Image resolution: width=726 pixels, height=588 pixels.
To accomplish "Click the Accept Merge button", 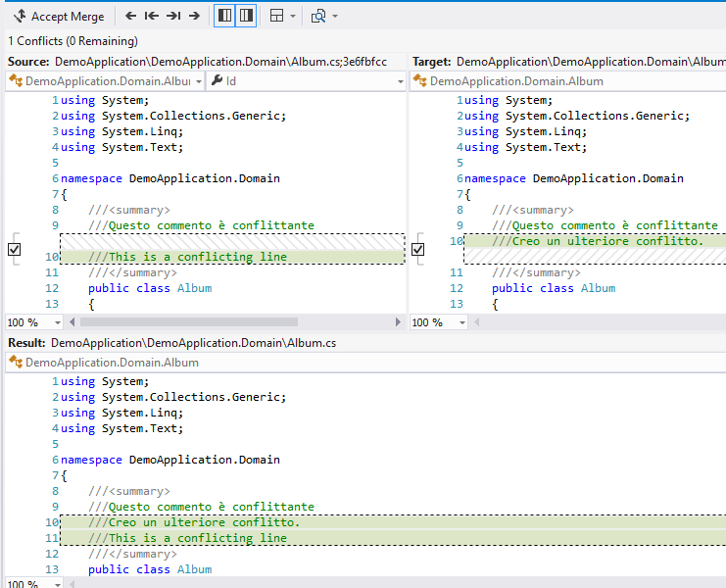I will click(58, 17).
